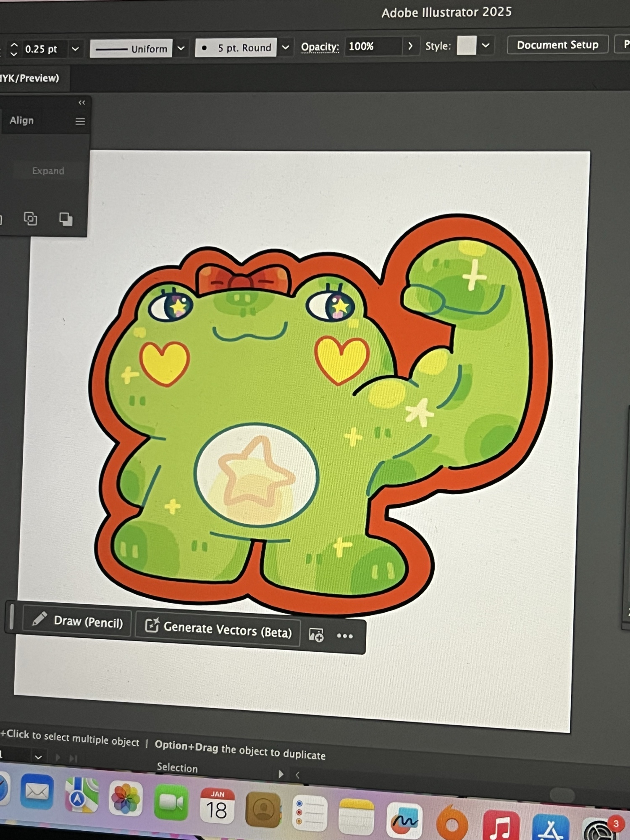Open more options in contextual taskbar
Viewport: 630px width, 840px height.
tap(345, 636)
